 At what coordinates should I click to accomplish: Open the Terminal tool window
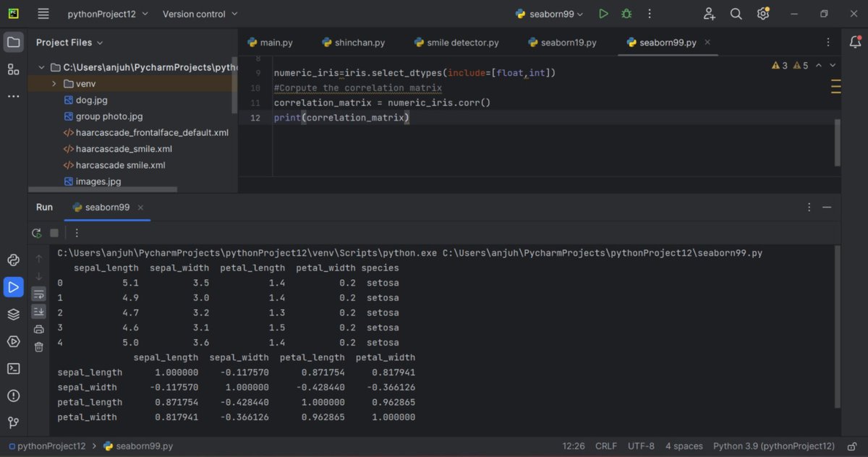(x=14, y=368)
